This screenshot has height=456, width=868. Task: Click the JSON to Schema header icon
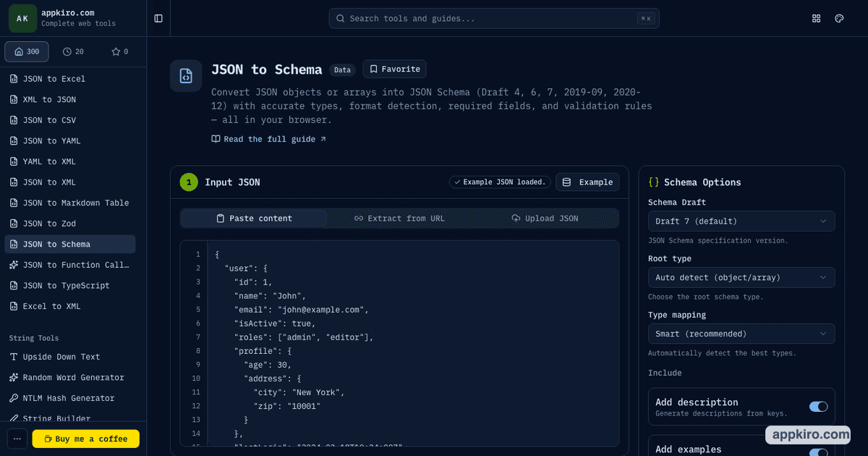point(186,75)
